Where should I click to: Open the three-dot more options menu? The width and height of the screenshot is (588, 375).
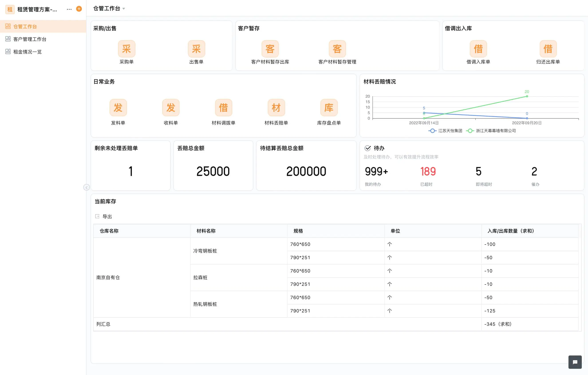click(x=69, y=9)
